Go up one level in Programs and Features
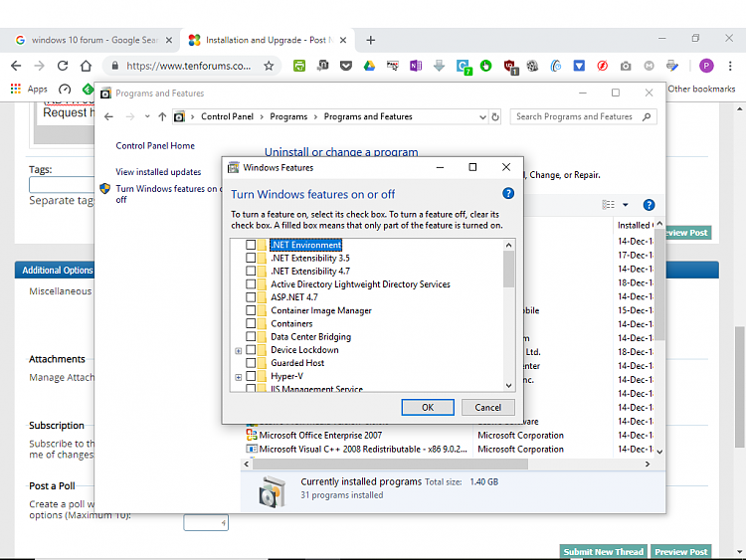The height and width of the screenshot is (560, 746). pyautogui.click(x=162, y=116)
